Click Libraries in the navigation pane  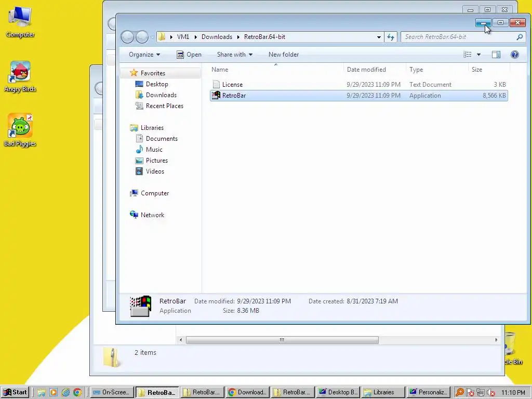click(x=152, y=128)
